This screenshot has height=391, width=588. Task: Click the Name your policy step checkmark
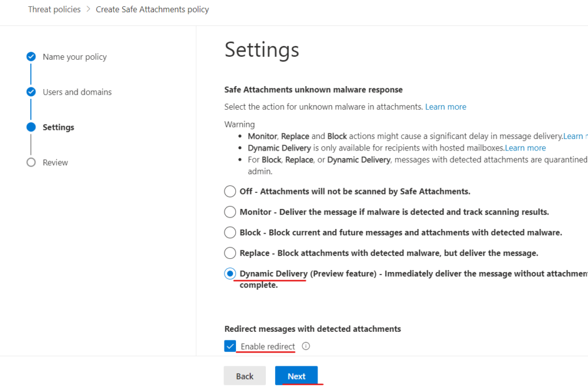click(31, 57)
